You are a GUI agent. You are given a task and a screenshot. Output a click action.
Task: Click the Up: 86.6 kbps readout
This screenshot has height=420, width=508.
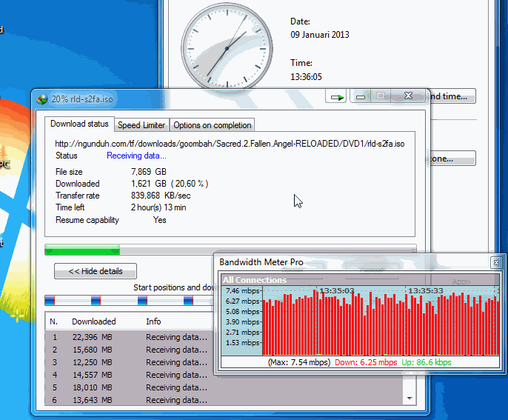(x=427, y=362)
